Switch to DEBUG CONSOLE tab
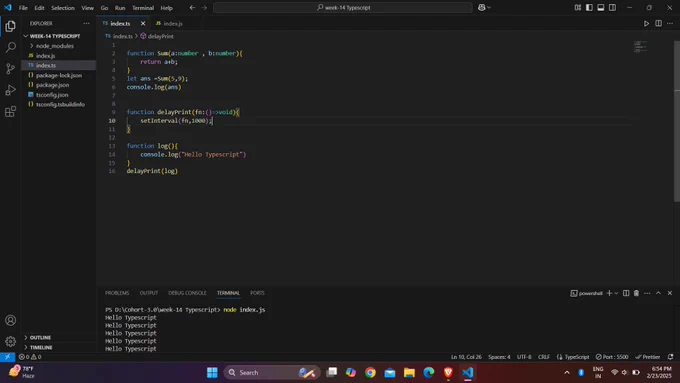 coord(187,293)
